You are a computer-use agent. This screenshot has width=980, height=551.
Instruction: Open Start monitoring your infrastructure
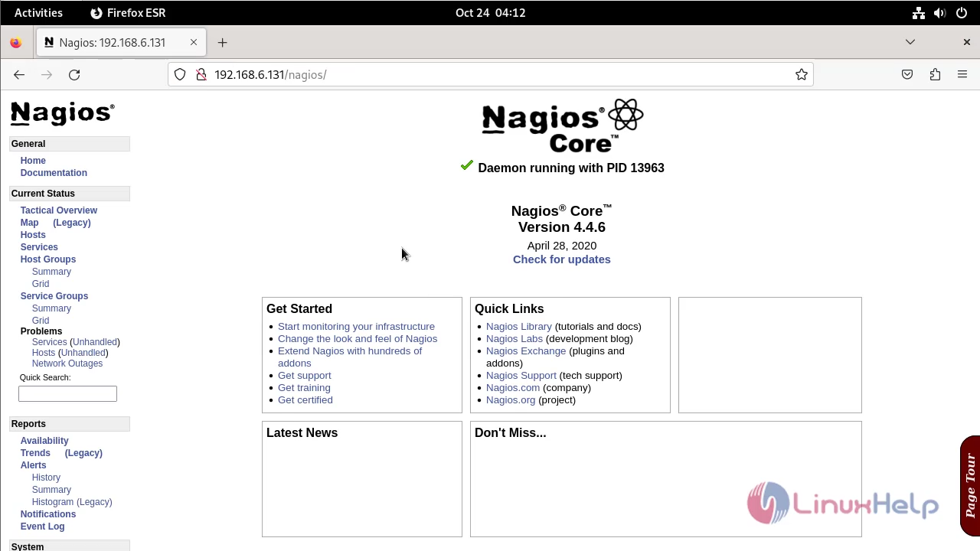[x=356, y=327]
